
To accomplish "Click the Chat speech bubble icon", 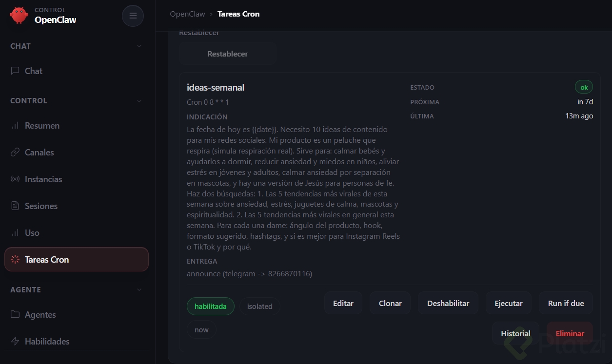I will tap(15, 71).
